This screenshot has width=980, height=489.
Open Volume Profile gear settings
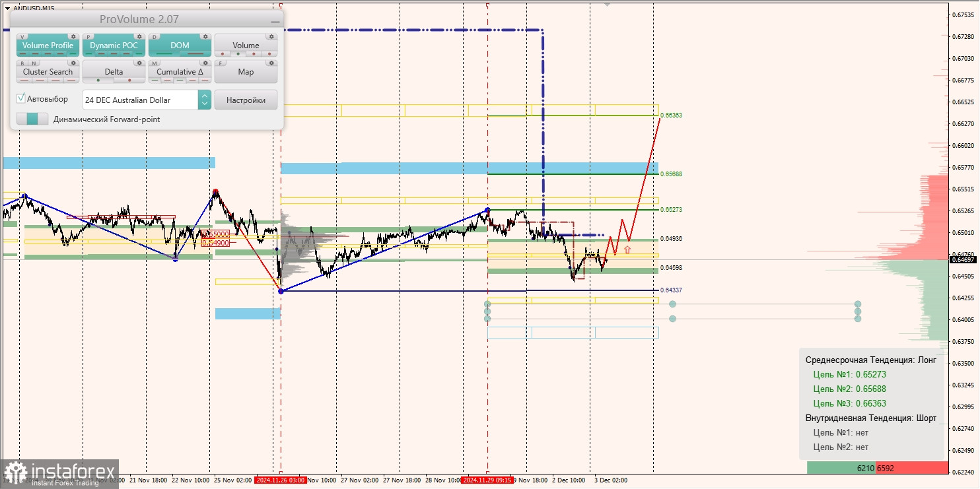[x=73, y=36]
